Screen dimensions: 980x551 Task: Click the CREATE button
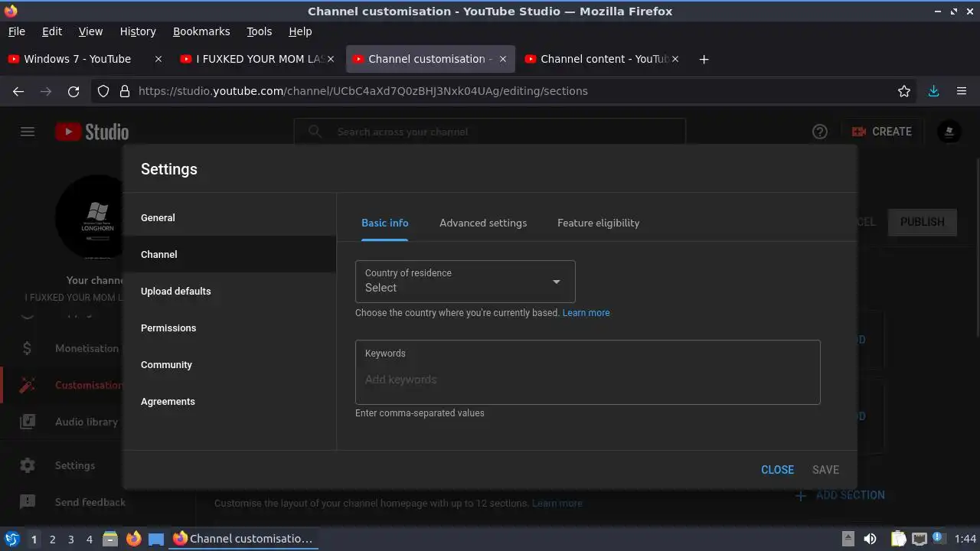(882, 132)
